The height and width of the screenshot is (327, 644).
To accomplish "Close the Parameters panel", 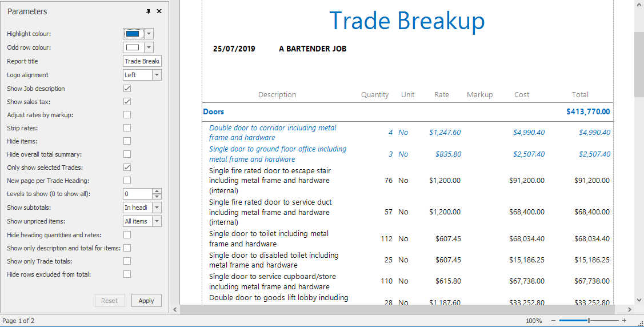I will (159, 11).
